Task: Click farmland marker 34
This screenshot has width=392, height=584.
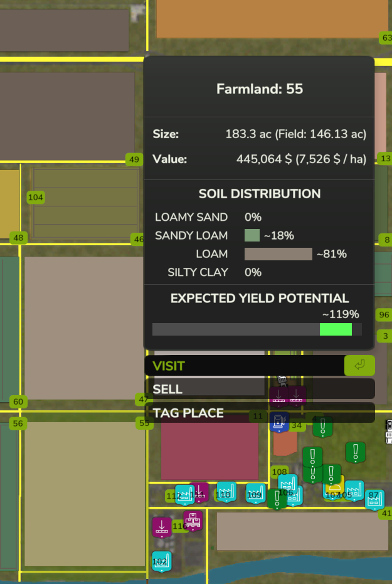Action: (x=297, y=425)
